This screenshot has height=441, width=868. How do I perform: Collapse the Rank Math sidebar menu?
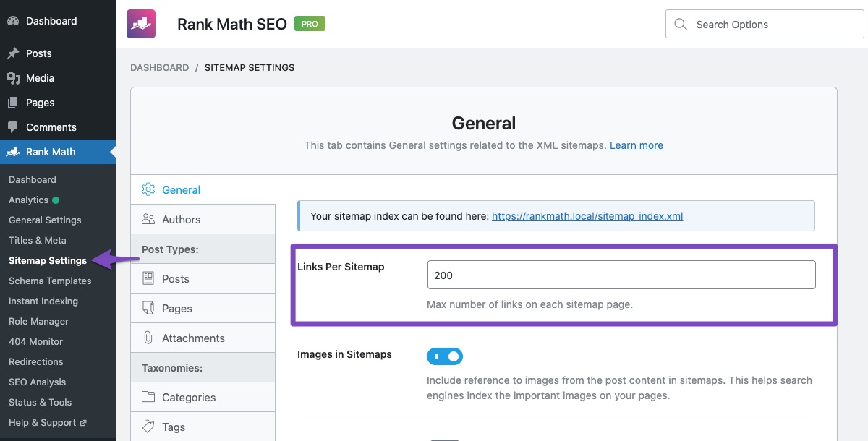pyautogui.click(x=51, y=152)
